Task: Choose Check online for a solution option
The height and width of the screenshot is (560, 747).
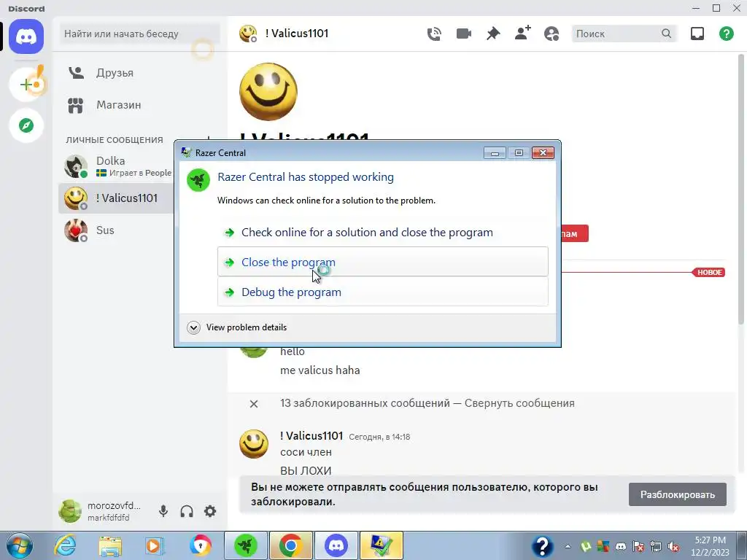Action: (382, 233)
